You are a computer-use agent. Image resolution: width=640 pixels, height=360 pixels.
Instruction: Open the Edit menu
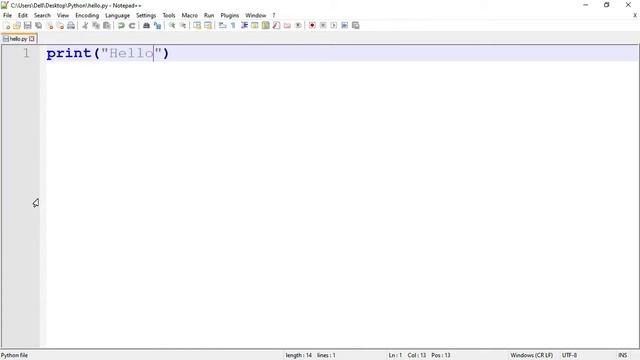[x=23, y=15]
